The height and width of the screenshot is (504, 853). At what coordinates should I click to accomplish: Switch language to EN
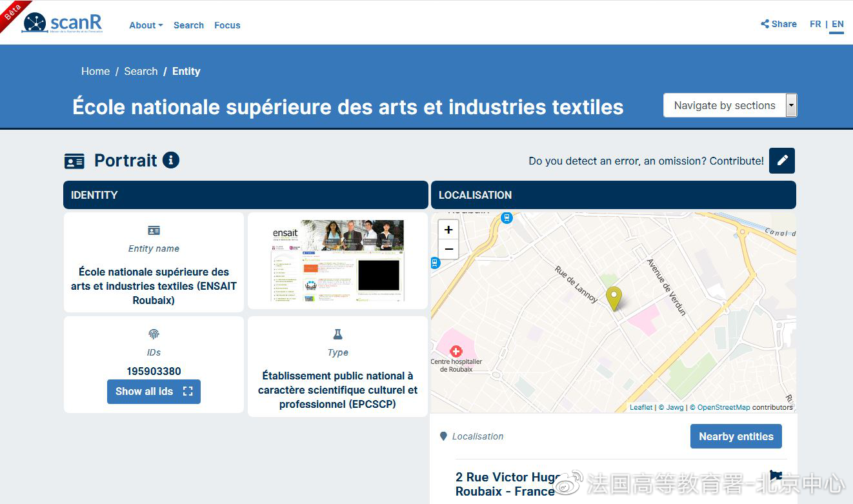pos(838,24)
